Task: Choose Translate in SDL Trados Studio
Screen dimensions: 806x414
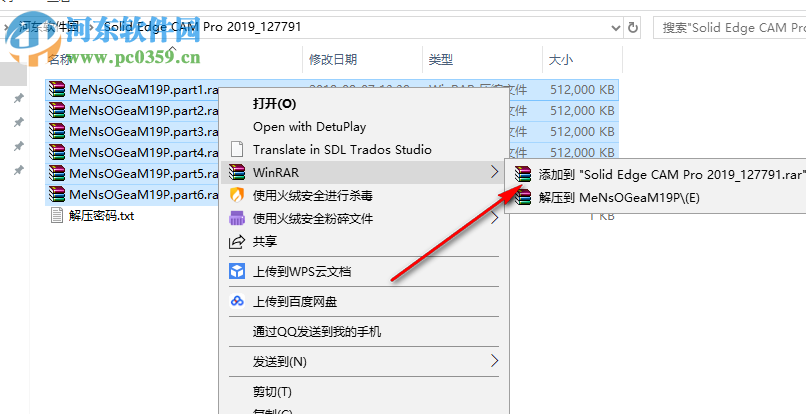Action: coord(342,150)
